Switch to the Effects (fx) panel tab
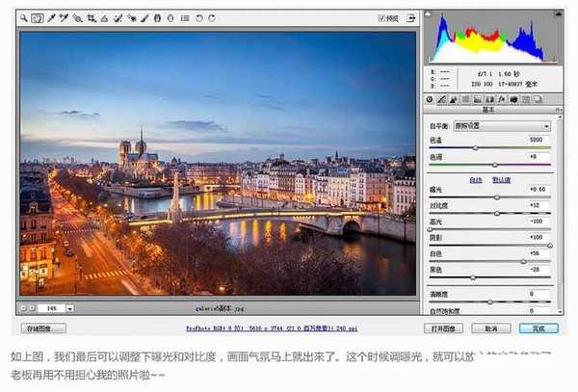This screenshot has width=578, height=392. pyautogui.click(x=502, y=99)
